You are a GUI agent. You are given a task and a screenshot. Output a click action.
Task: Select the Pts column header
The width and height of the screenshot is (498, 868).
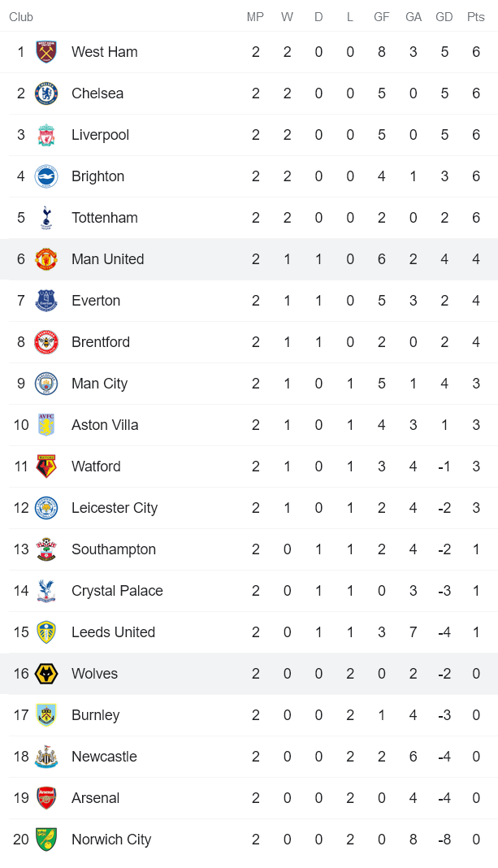click(476, 17)
